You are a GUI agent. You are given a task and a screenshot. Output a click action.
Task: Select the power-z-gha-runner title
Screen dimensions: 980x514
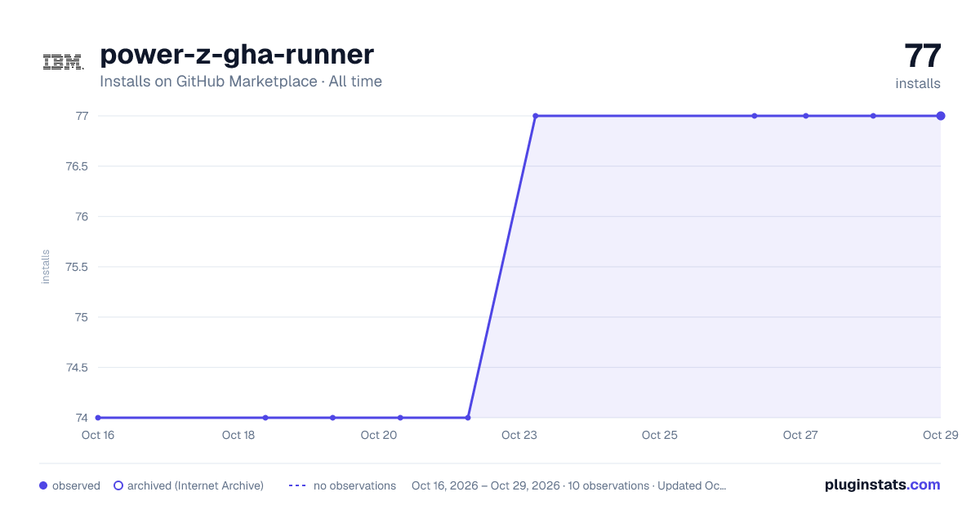(x=237, y=54)
